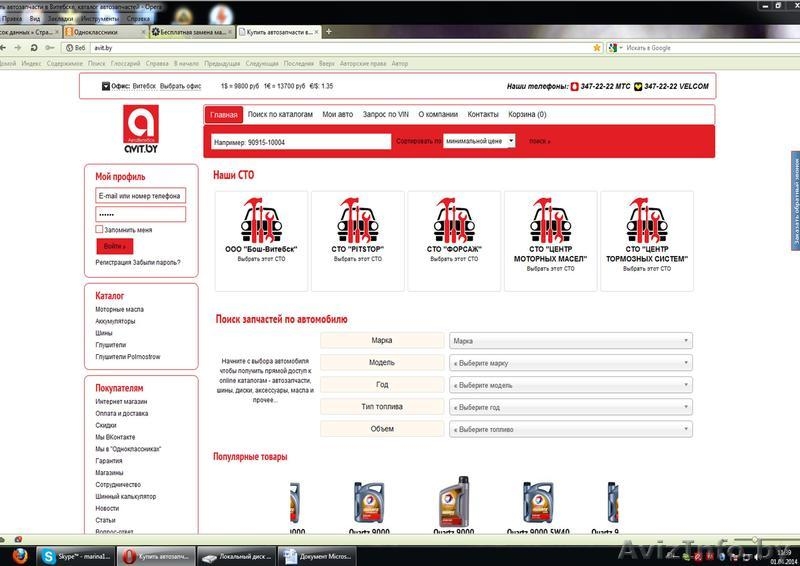Select the PITSTOP service station icon
The height and width of the screenshot is (566, 800).
[357, 221]
